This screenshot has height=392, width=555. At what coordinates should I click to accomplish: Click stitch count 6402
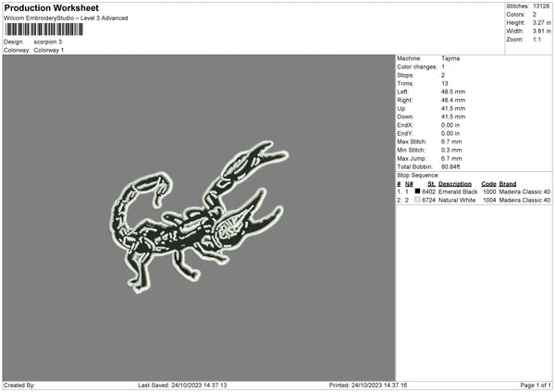tap(429, 191)
